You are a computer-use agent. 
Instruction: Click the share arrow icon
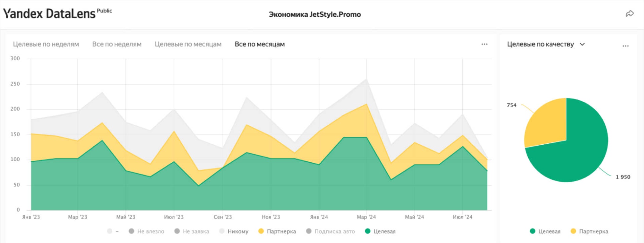[629, 14]
